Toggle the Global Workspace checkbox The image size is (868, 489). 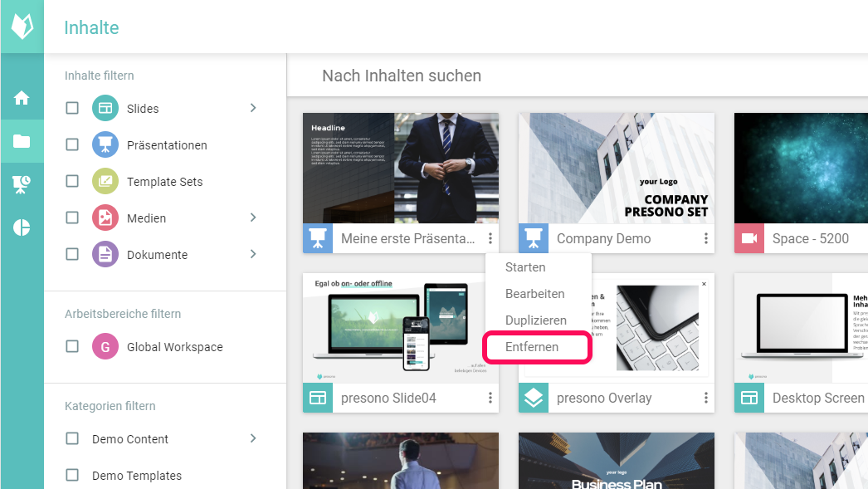tap(72, 347)
